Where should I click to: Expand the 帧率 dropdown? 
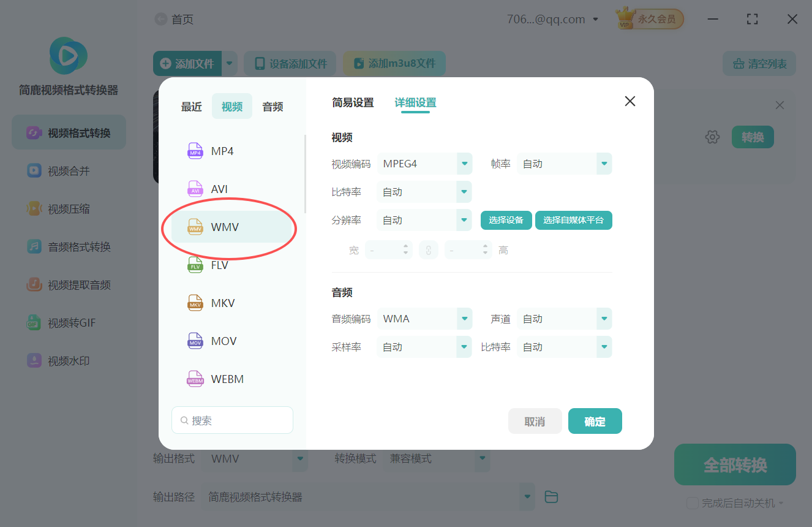tap(564, 164)
